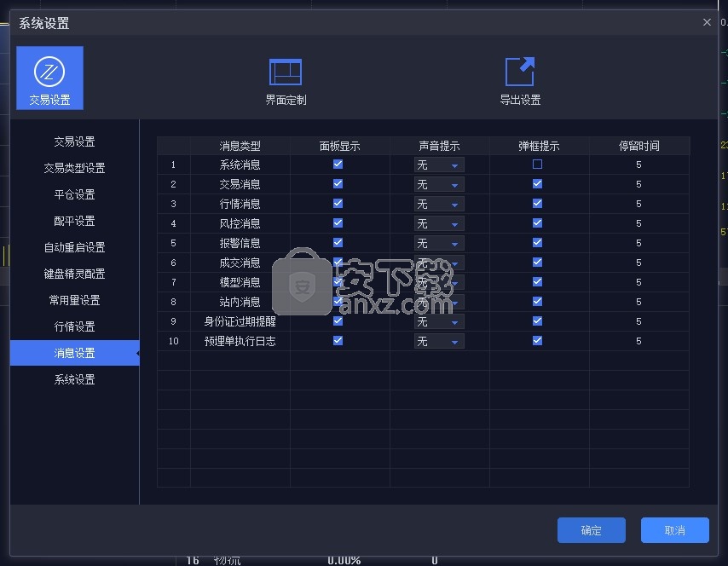Screen dimensions: 728x566
Task: Select 自动重启设置 in the sidebar
Action: coord(74,247)
